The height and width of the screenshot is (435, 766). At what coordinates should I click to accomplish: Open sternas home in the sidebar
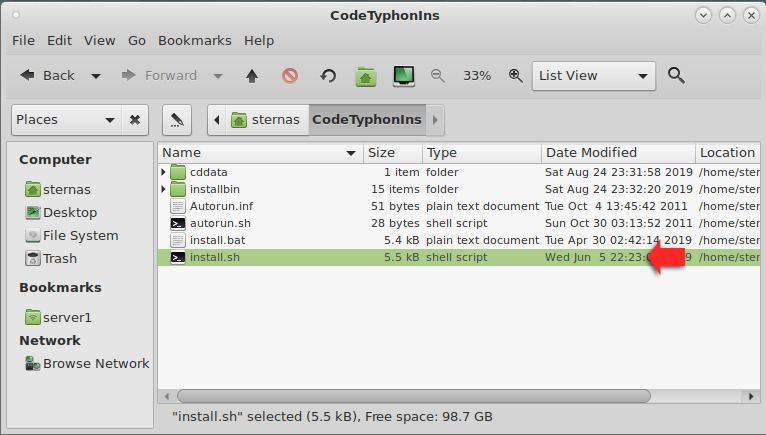point(58,189)
